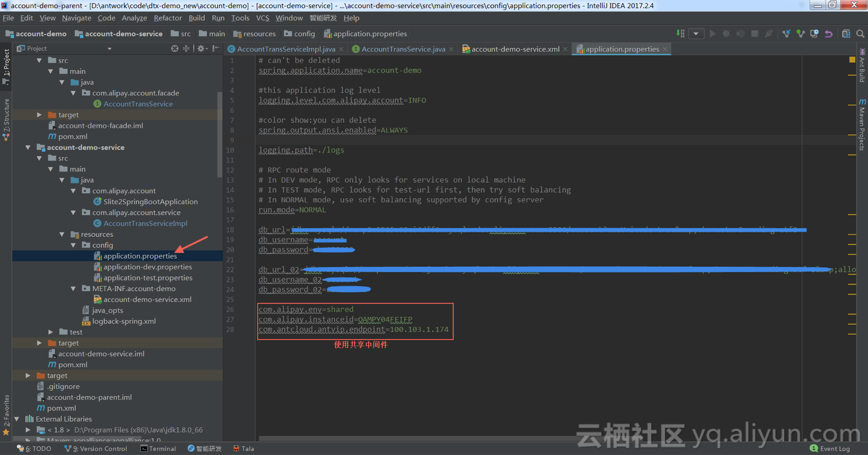
Task: Select Slite2SpringBootApplication class in the tree
Action: point(150,202)
